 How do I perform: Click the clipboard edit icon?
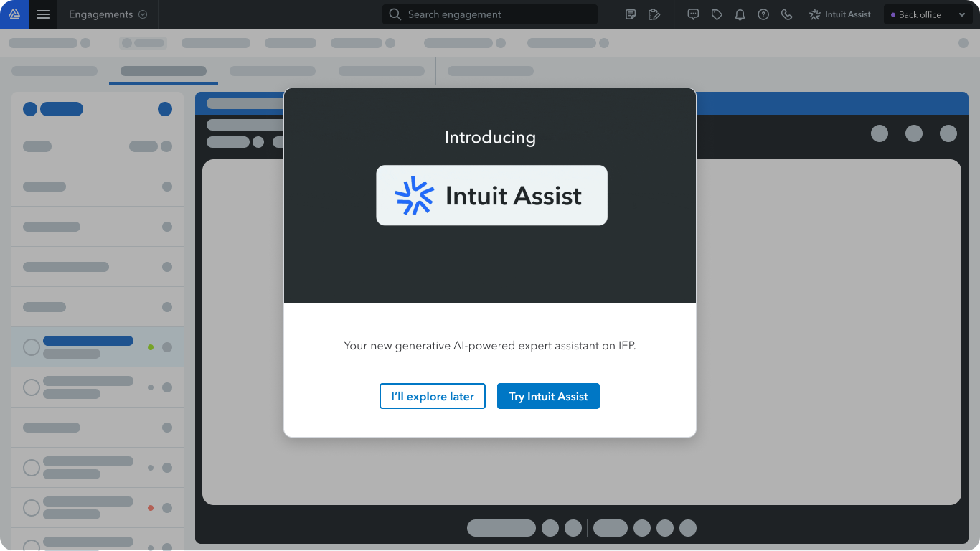click(654, 14)
